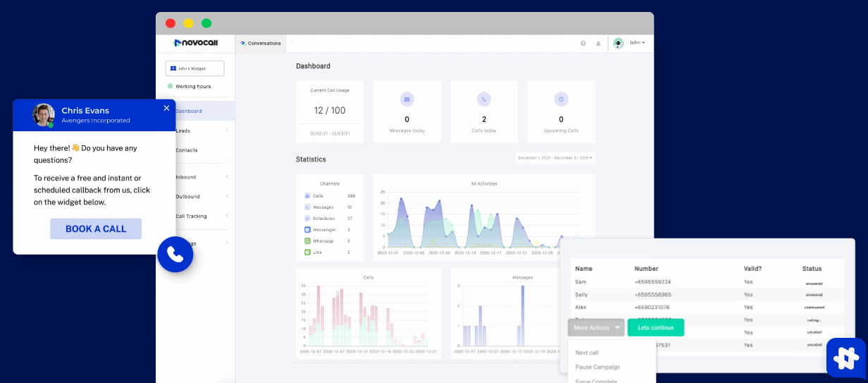The width and height of the screenshot is (868, 383).
Task: Click the green Lets continue button
Action: coord(655,327)
